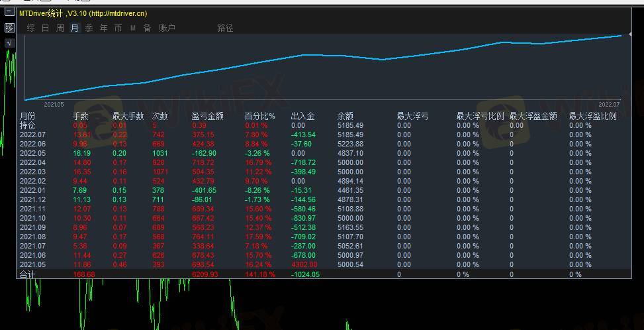
Task: Click the total deposit value -1024.05
Action: point(305,274)
